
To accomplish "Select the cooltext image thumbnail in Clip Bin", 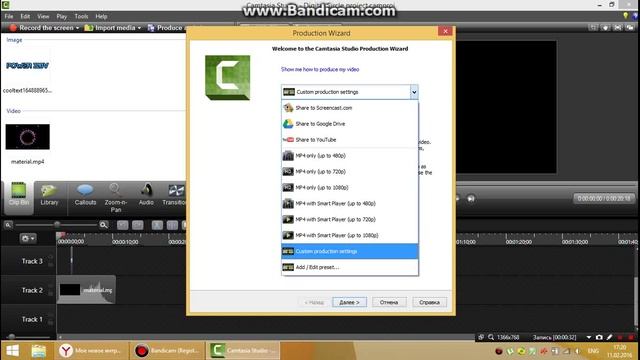I will 27,66.
